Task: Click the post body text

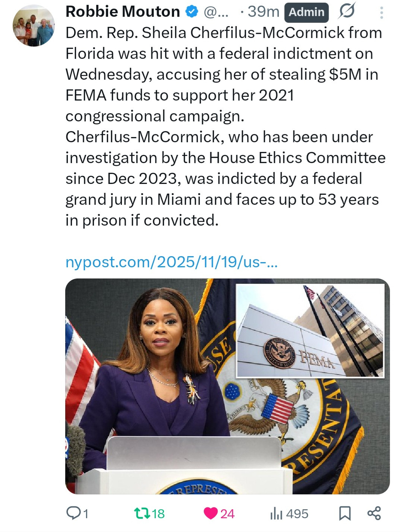Action: click(224, 127)
